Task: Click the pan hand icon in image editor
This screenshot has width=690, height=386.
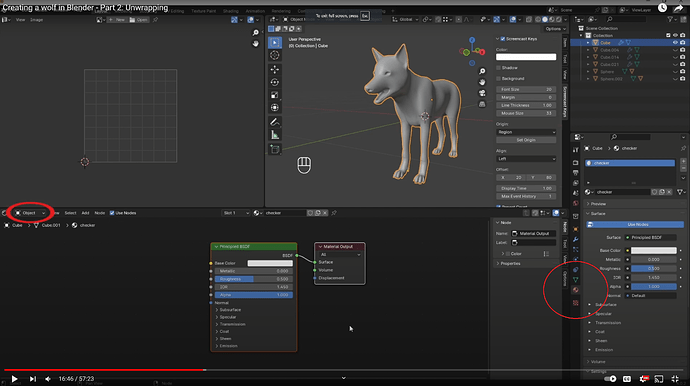Action: click(x=256, y=44)
